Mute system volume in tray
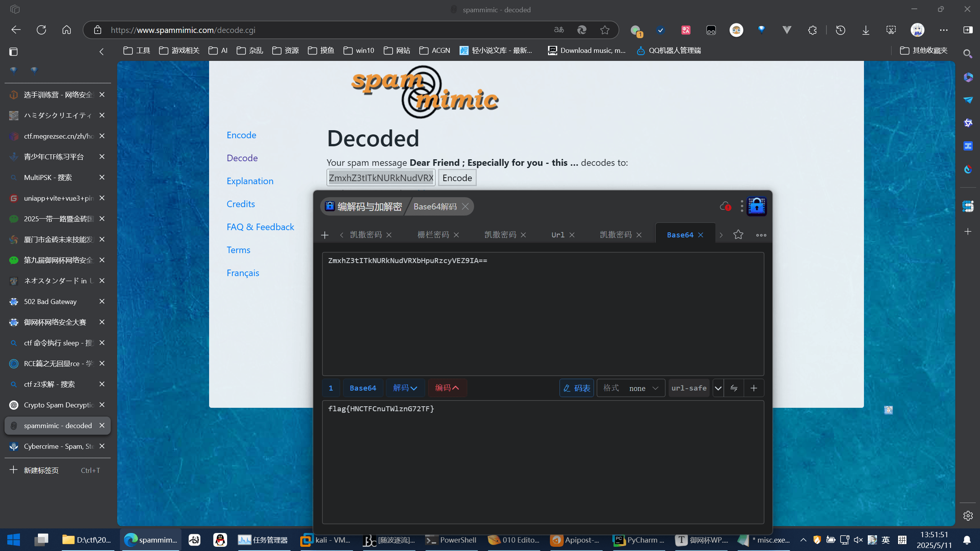The height and width of the screenshot is (551, 980). [858, 540]
